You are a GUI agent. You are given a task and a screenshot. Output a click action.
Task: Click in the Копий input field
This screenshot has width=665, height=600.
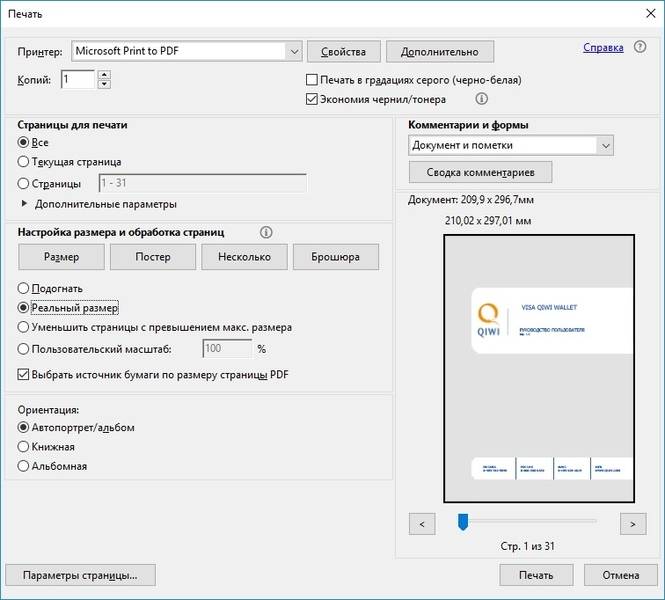click(78, 79)
